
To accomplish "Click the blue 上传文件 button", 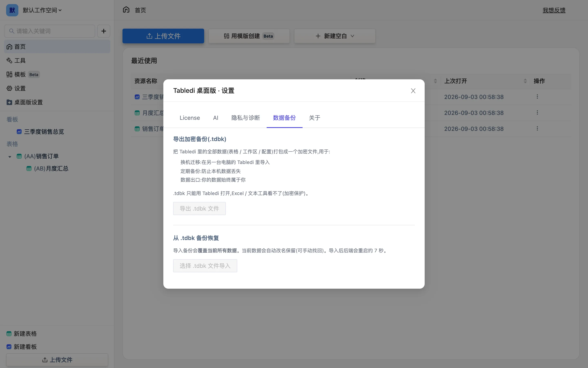I will point(163,36).
